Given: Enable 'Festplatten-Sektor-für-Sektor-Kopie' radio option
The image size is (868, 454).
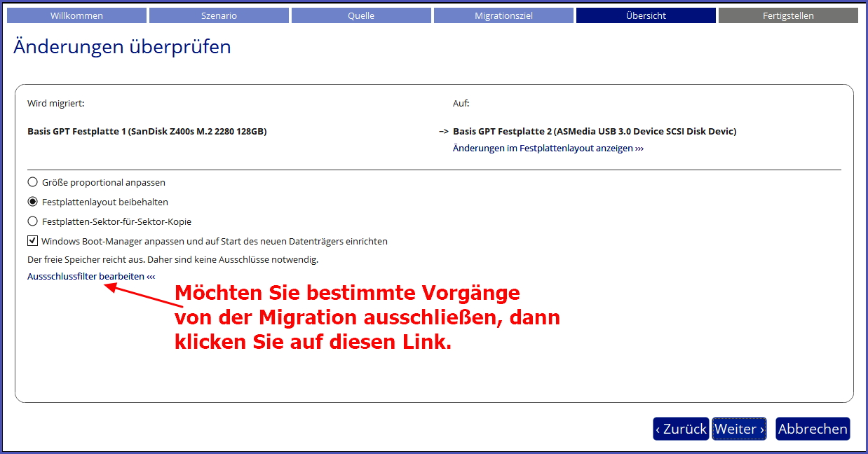Looking at the screenshot, I should [32, 221].
